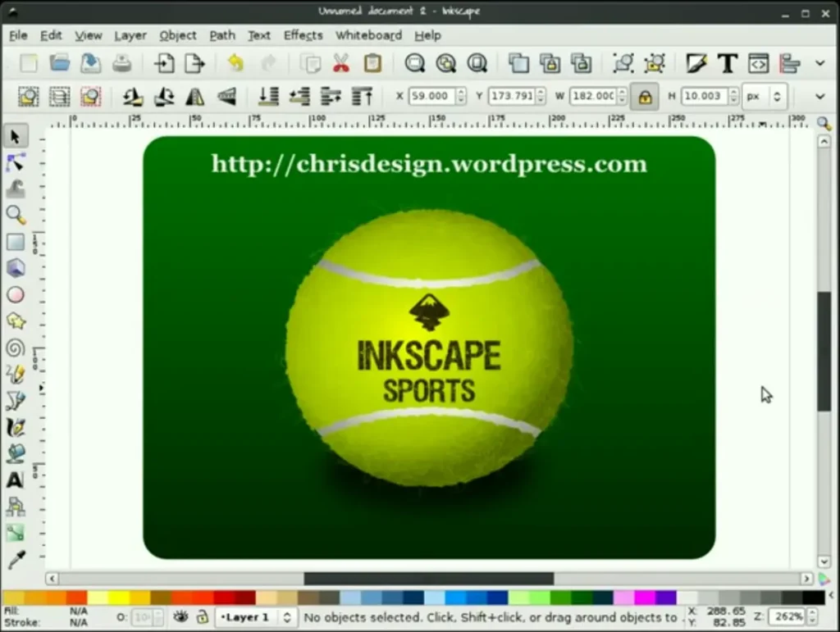Step the width W spinner

(x=622, y=97)
